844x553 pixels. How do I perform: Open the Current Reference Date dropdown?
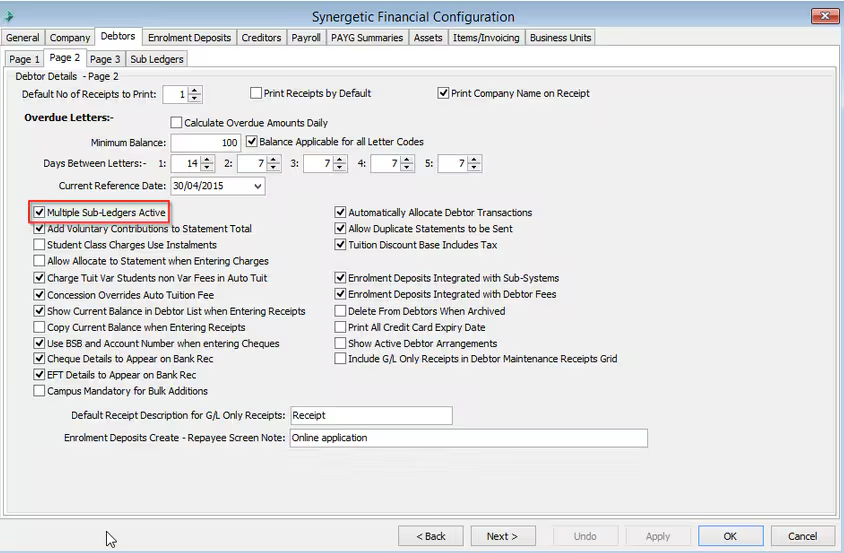(x=258, y=186)
